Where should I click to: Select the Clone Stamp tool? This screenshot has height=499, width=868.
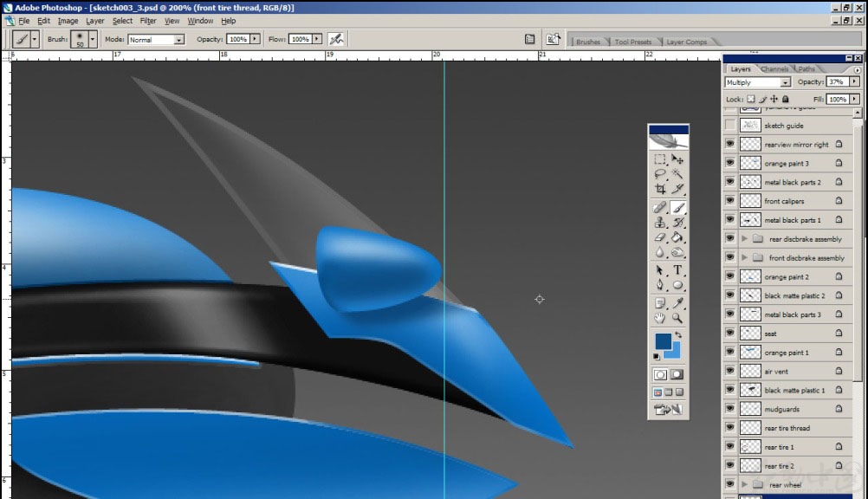[660, 223]
